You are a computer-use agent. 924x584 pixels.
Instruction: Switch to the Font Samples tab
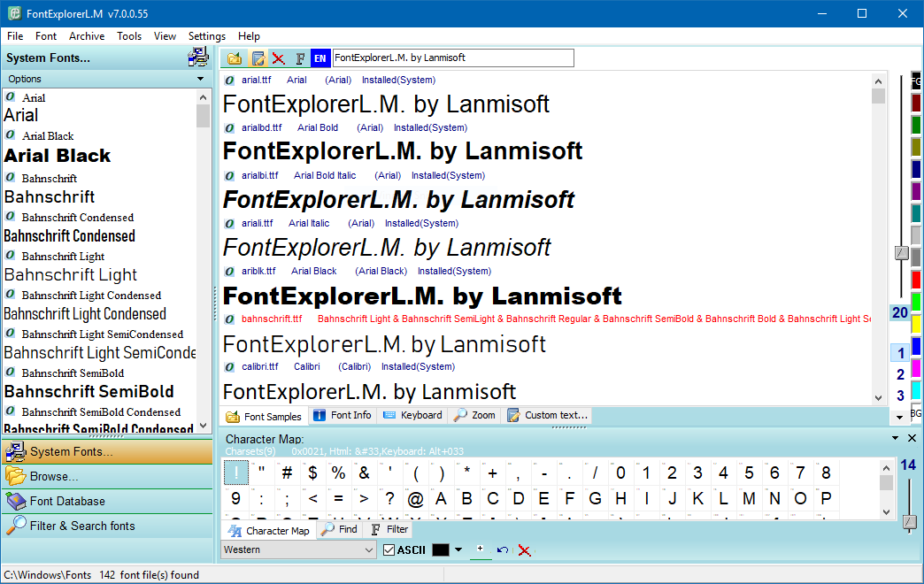point(264,416)
